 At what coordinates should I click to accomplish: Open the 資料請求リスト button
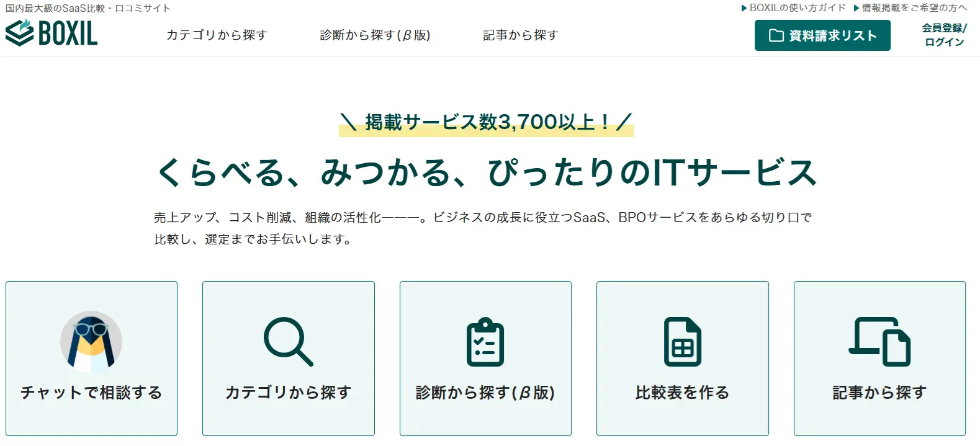tap(822, 35)
